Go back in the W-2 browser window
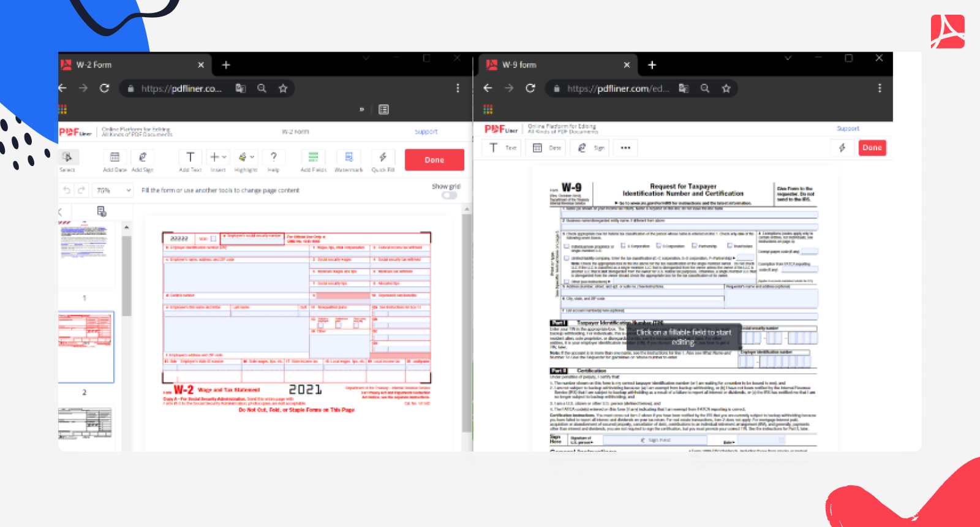980x527 pixels. [x=62, y=88]
